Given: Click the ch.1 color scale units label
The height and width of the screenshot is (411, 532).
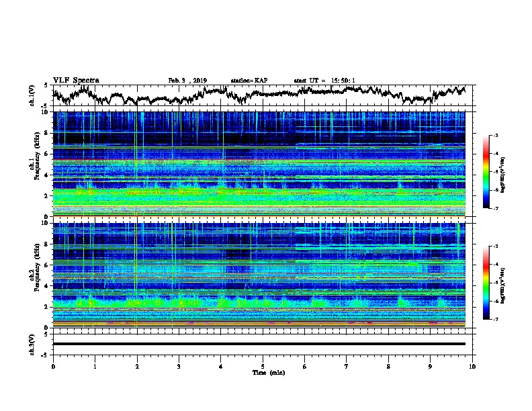Looking at the screenshot, I should [x=503, y=175].
